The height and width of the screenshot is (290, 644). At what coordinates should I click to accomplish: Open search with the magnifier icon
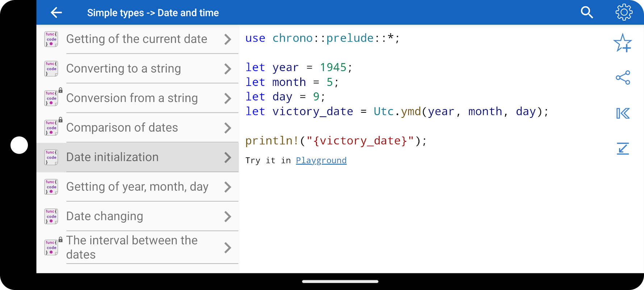click(x=587, y=13)
